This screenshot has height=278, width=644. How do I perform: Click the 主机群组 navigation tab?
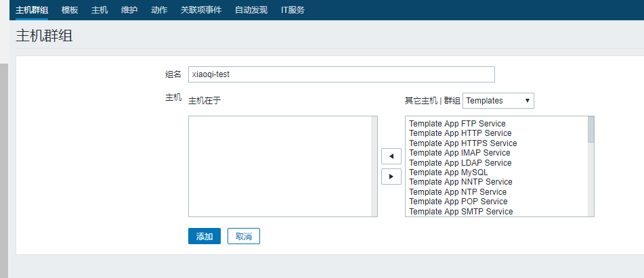[32, 9]
